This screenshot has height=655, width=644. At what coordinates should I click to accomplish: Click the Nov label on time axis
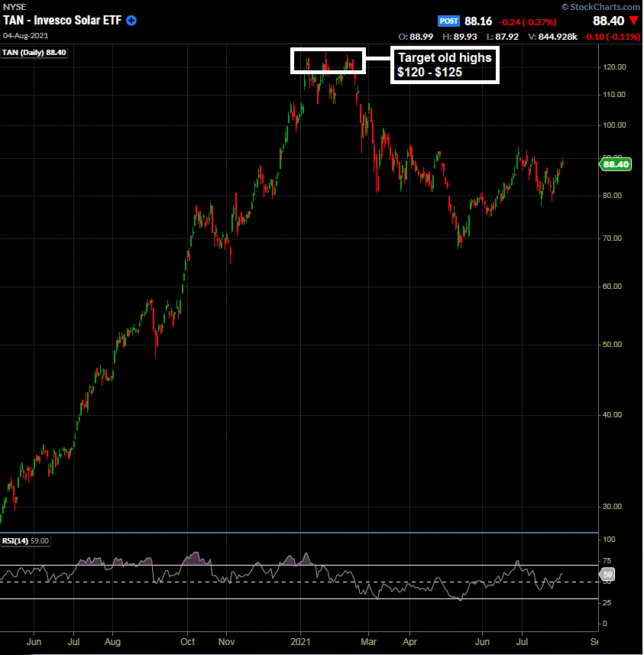click(x=226, y=641)
